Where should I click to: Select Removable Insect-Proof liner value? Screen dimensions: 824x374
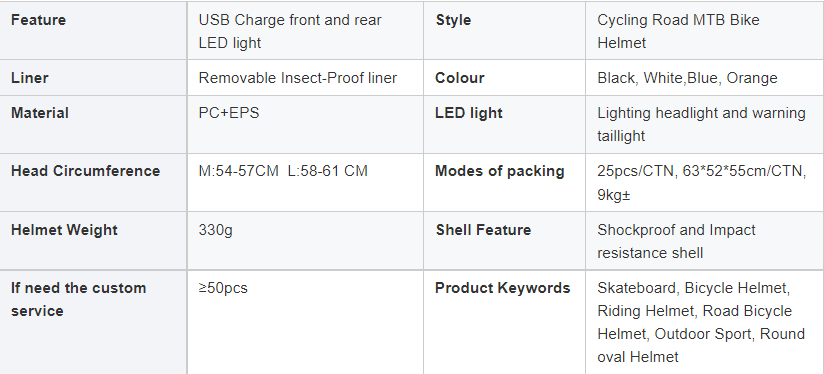click(x=297, y=78)
